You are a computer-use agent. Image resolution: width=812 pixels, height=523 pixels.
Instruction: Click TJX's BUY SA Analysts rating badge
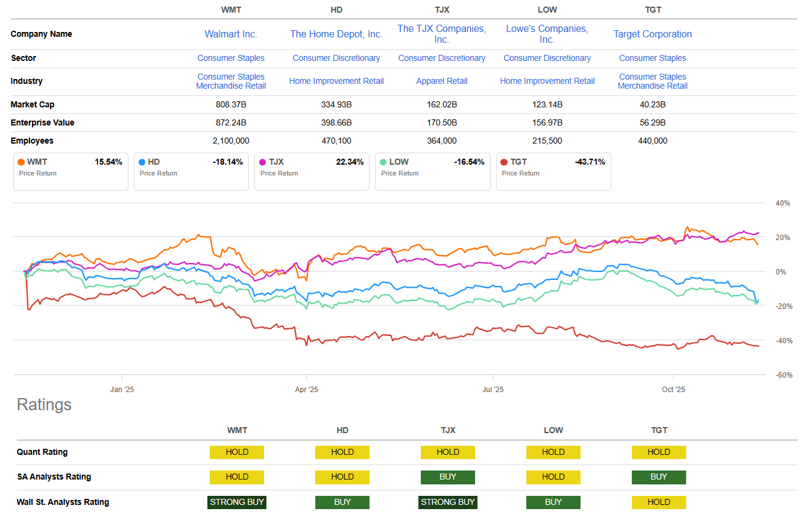(x=448, y=477)
